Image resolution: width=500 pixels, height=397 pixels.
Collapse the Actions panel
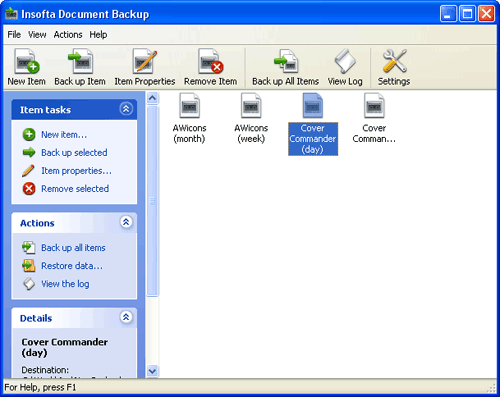(x=126, y=222)
